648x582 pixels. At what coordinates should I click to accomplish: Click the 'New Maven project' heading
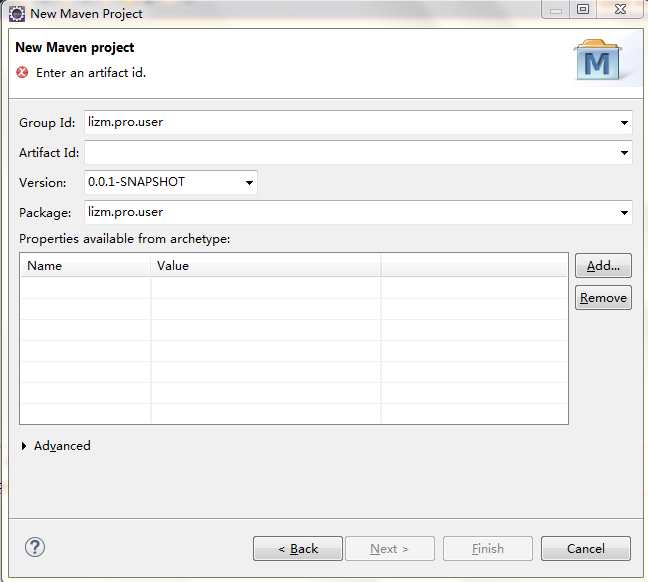[74, 48]
